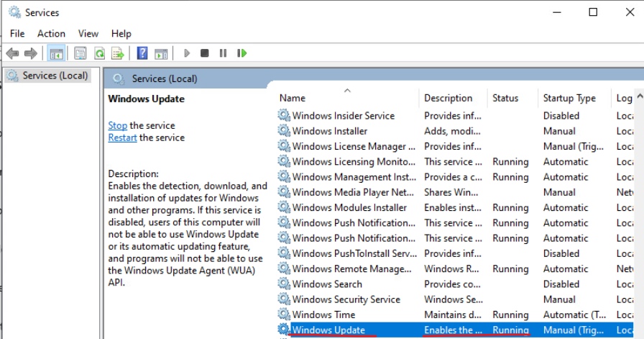The width and height of the screenshot is (644, 339).
Task: Click Automatic startup type of Windows Modules Installer
Action: [x=566, y=208]
